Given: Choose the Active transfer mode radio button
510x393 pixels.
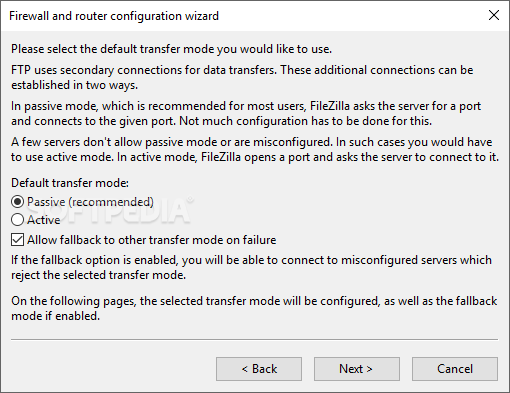Looking at the screenshot, I should 17,220.
